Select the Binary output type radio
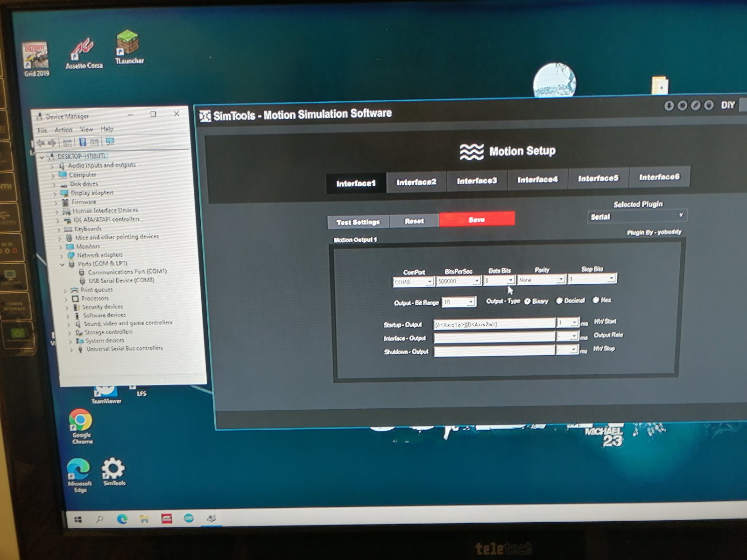747x560 pixels. [x=527, y=301]
